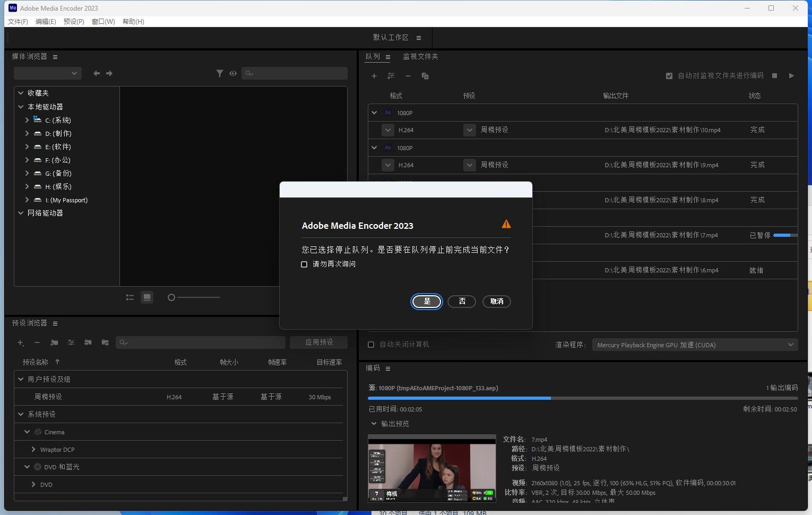Go back in Media Browser navigation
This screenshot has width=812, height=515.
tap(97, 73)
